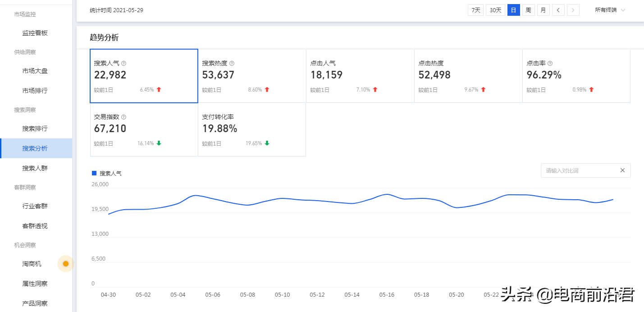This screenshot has height=312, width=644.
Task: Clear the comparison word input with X icon
Action: coord(622,170)
